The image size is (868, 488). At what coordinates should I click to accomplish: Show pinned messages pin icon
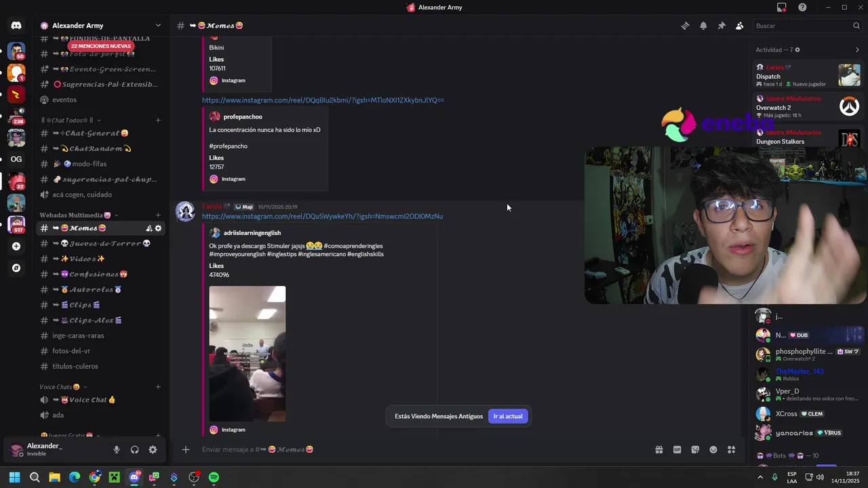[722, 26]
